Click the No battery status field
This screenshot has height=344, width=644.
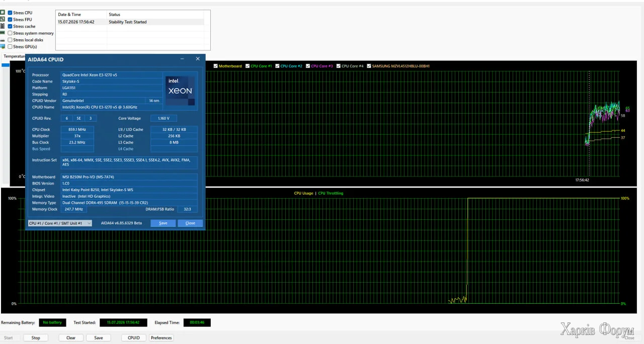point(52,322)
